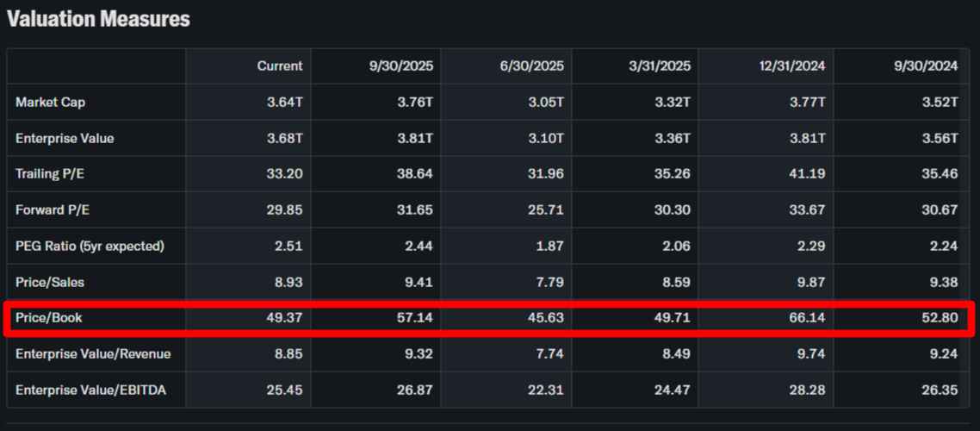Click EV/Revenue value 9.32
Image resolution: width=980 pixels, height=431 pixels.
[419, 354]
